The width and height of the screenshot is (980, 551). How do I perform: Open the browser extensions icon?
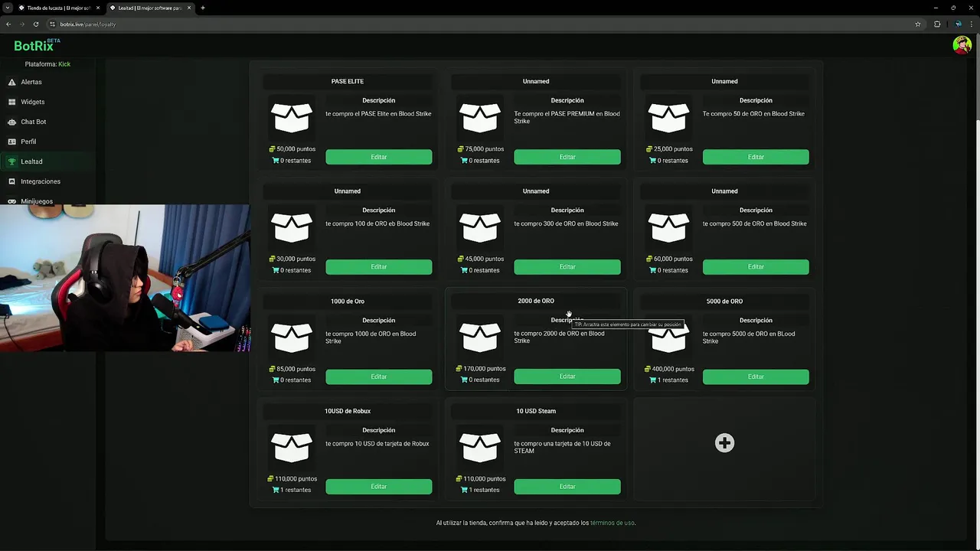pos(937,24)
